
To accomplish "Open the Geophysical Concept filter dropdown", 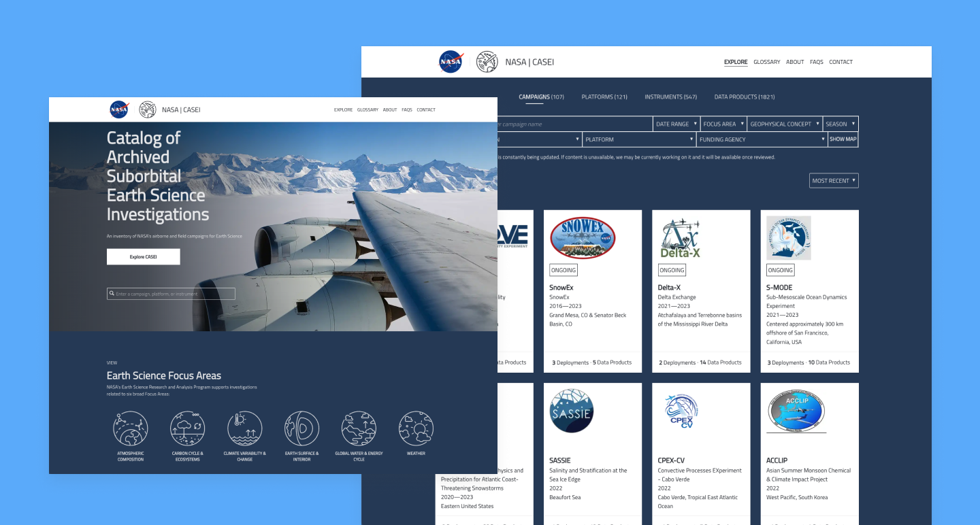I will point(784,124).
